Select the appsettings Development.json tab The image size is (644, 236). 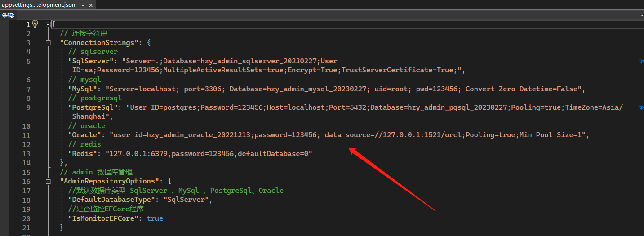coord(39,5)
